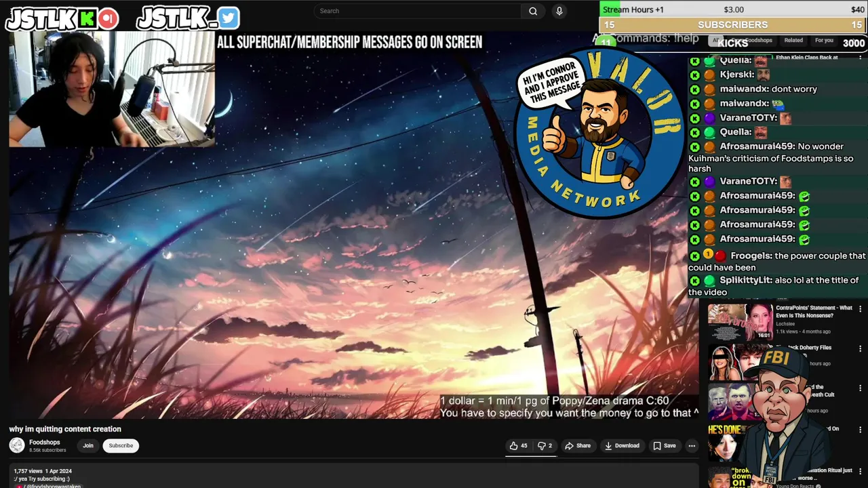Open Foodshops channel name link
Viewport: 868px width, 488px height.
[x=45, y=443]
